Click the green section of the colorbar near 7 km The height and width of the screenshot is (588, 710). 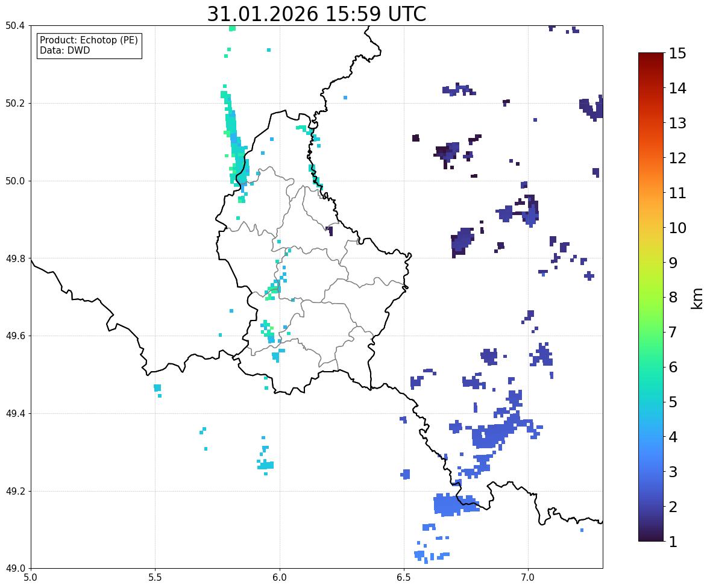tap(651, 332)
